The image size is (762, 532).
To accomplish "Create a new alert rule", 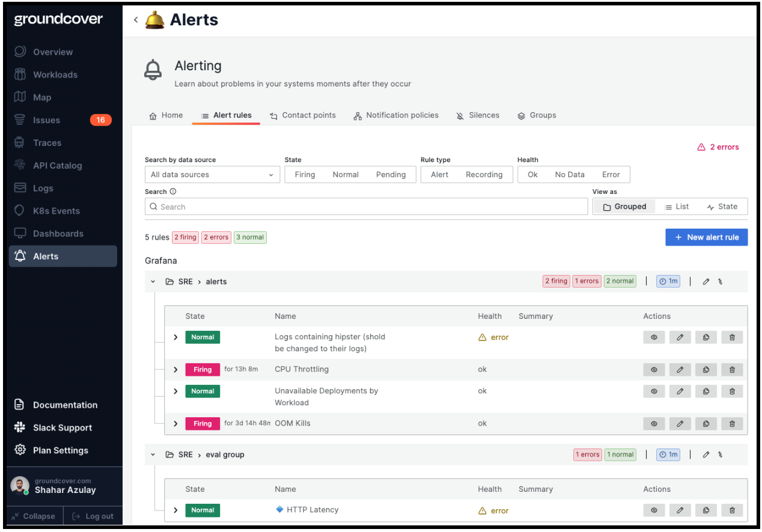I will pos(706,237).
